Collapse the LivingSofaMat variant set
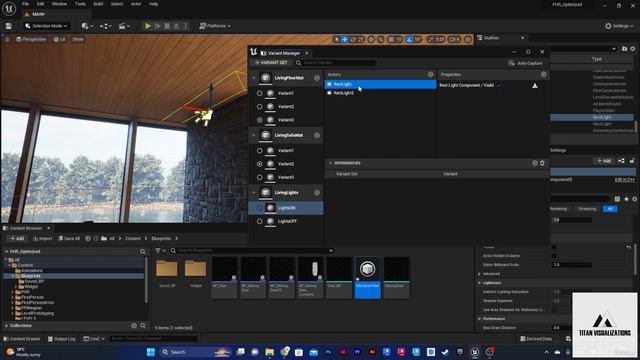640x360 pixels. (253, 135)
